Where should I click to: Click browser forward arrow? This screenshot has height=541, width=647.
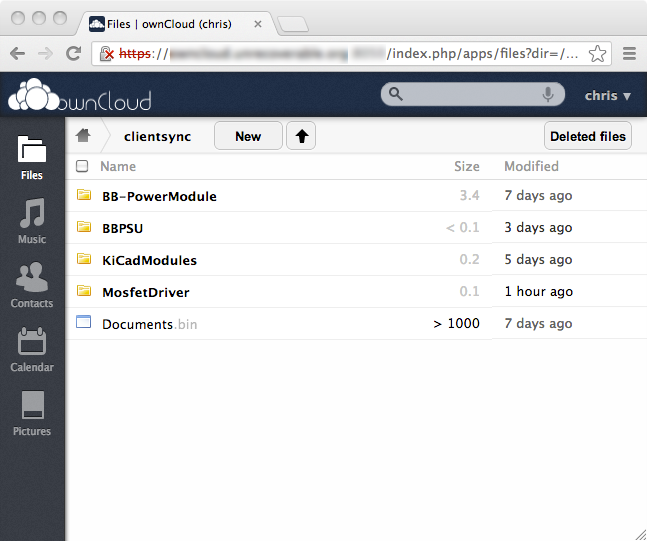pos(45,53)
